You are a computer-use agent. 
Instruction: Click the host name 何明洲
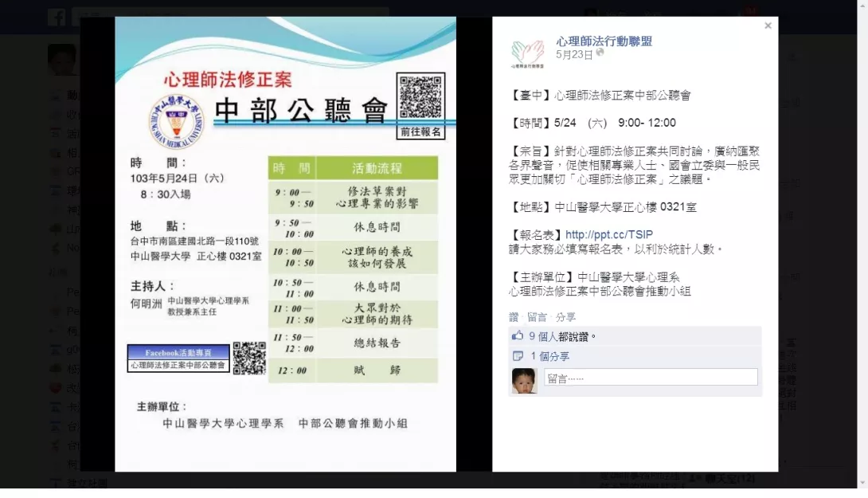point(147,304)
